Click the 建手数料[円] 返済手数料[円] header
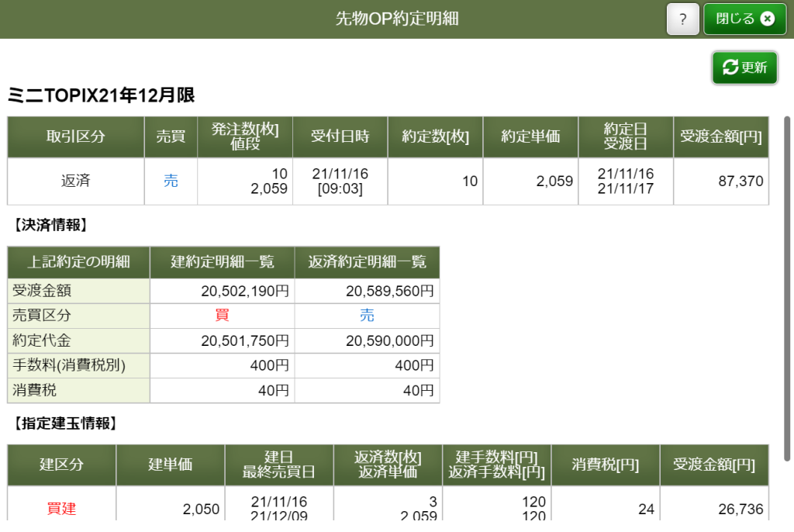 click(x=497, y=465)
